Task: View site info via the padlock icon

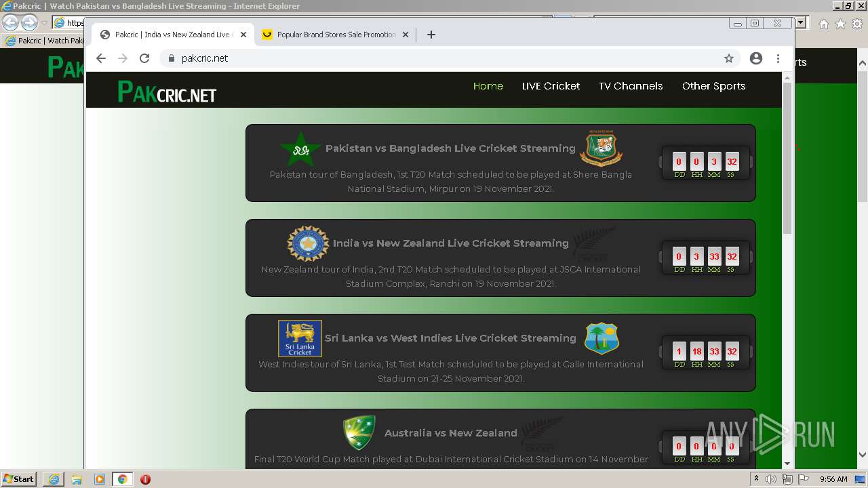Action: coord(172,58)
